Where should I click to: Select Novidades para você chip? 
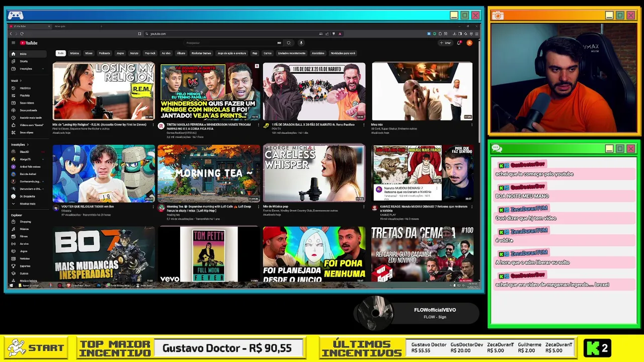click(343, 53)
